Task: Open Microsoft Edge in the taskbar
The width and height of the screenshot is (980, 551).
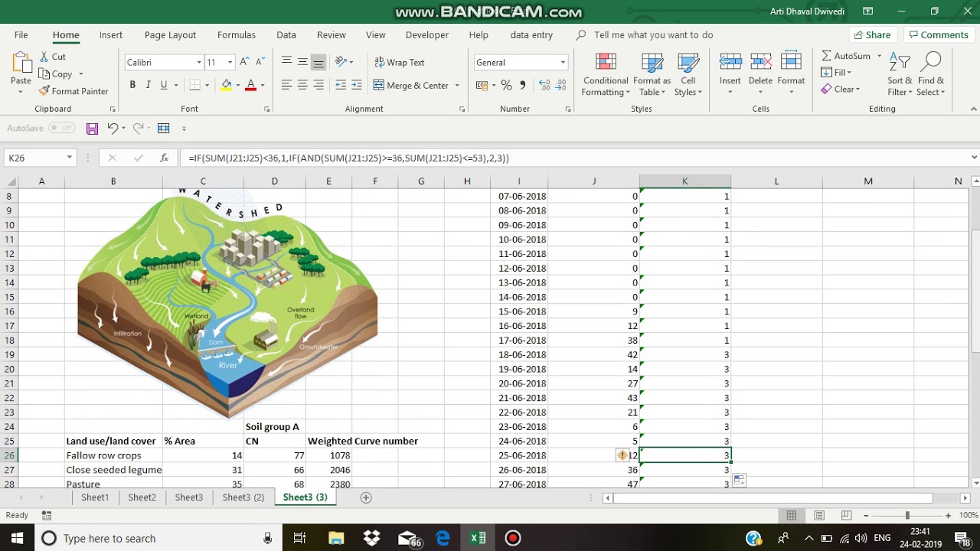Action: coord(443,538)
